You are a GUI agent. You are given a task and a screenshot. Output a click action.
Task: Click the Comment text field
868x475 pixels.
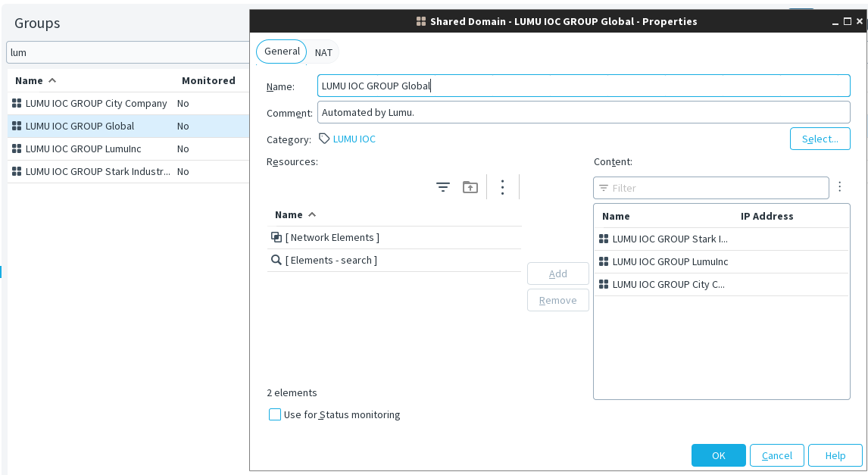[583, 113]
